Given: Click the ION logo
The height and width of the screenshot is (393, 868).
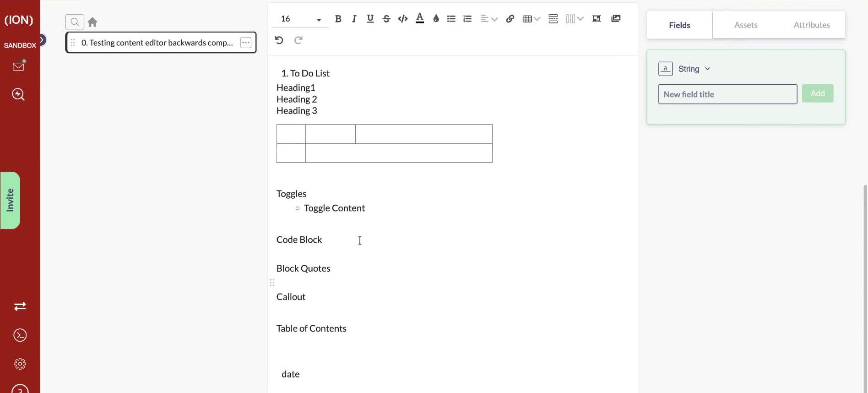Looking at the screenshot, I should click(x=19, y=20).
